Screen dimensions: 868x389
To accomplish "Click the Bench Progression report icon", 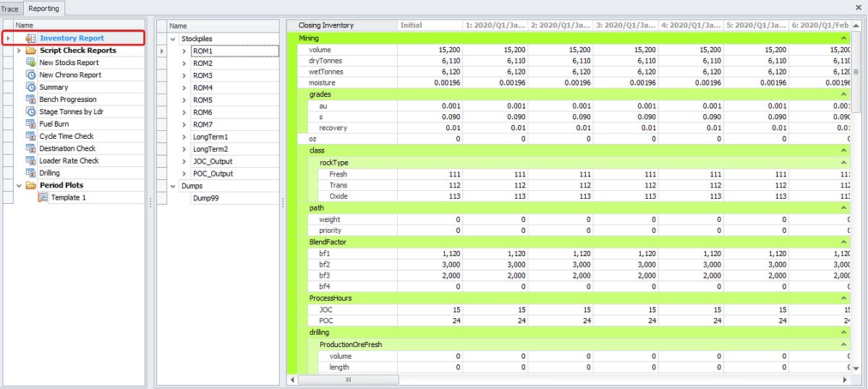I will tap(31, 100).
